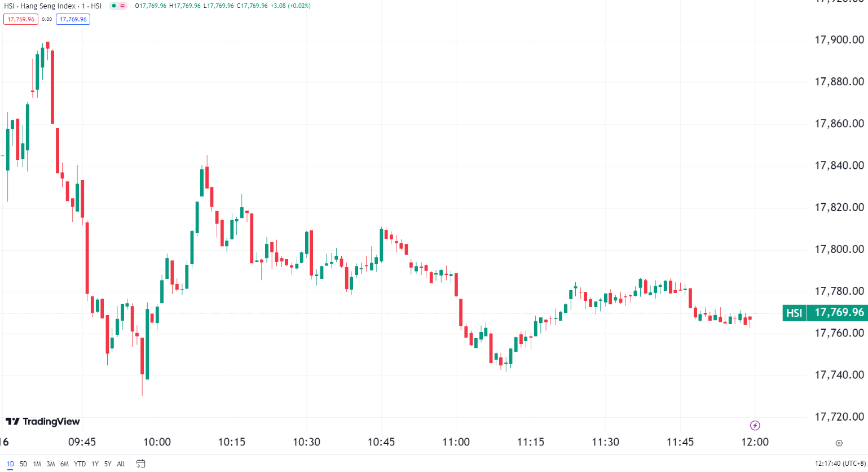The height and width of the screenshot is (472, 868).
Task: Click the red sell price box
Action: [x=20, y=19]
